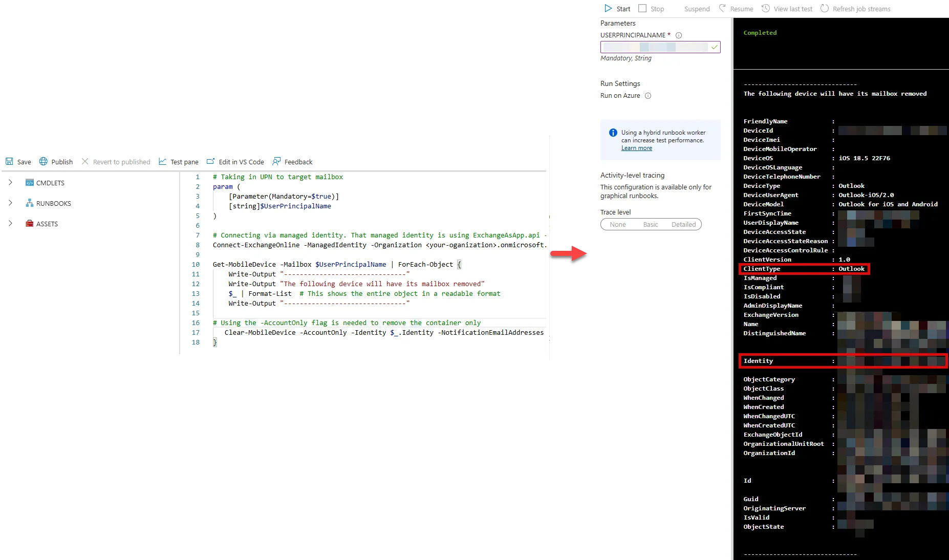Image resolution: width=949 pixels, height=560 pixels.
Task: Open the Test pane chart icon
Action: point(162,161)
